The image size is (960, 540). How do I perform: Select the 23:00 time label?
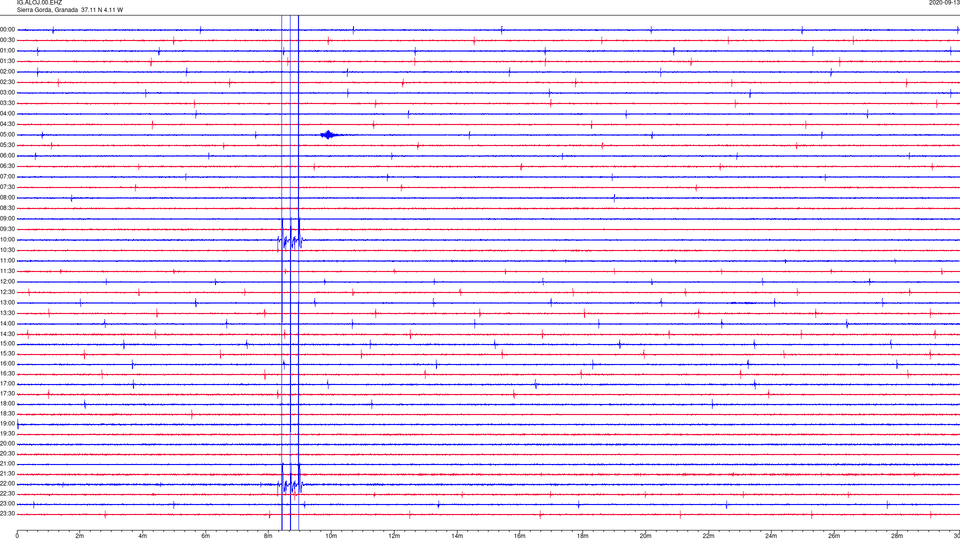tap(8, 504)
